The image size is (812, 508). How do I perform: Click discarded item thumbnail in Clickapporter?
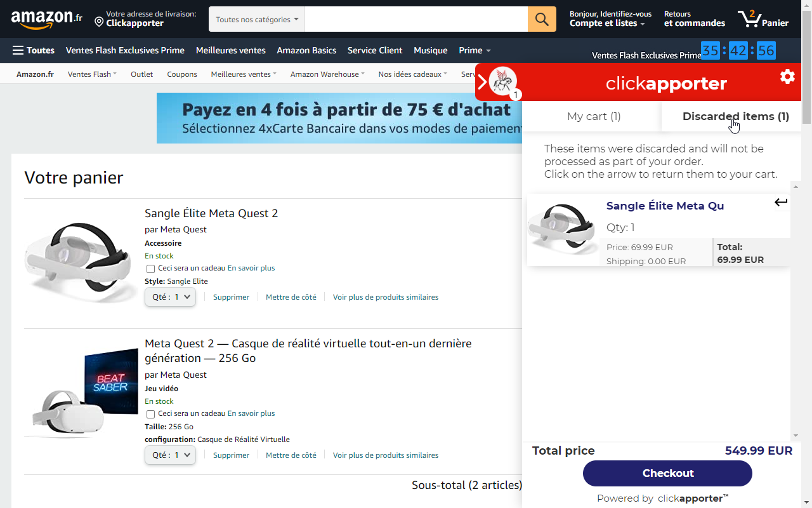pos(563,230)
